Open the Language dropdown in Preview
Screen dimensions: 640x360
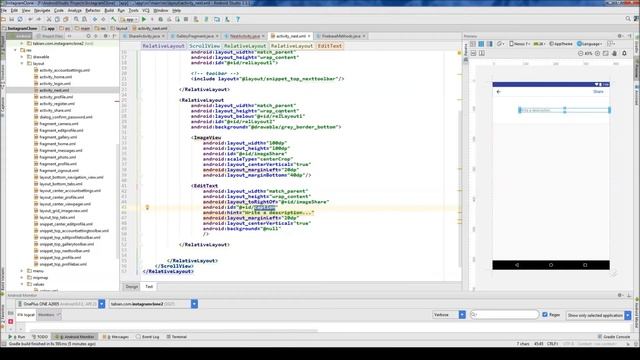click(x=590, y=44)
